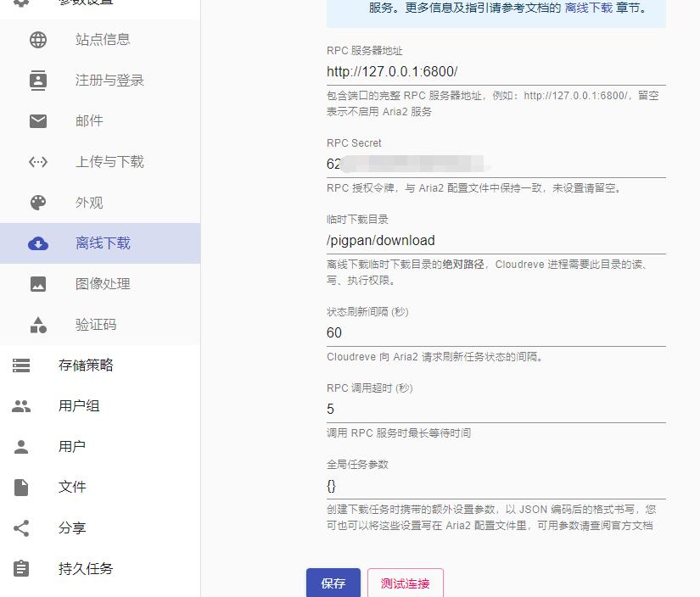The height and width of the screenshot is (597, 700).
Task: Focus the RPC 服务器地址 input field
Action: pyautogui.click(x=496, y=72)
